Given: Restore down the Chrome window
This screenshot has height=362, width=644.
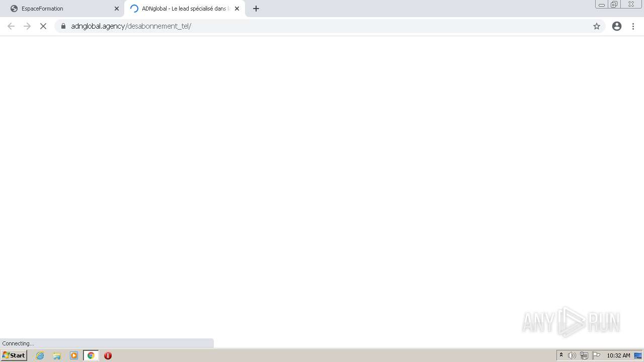Looking at the screenshot, I should coord(614,5).
